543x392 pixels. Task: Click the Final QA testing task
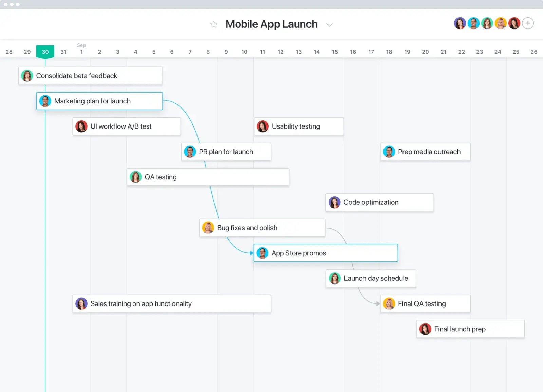click(x=425, y=303)
